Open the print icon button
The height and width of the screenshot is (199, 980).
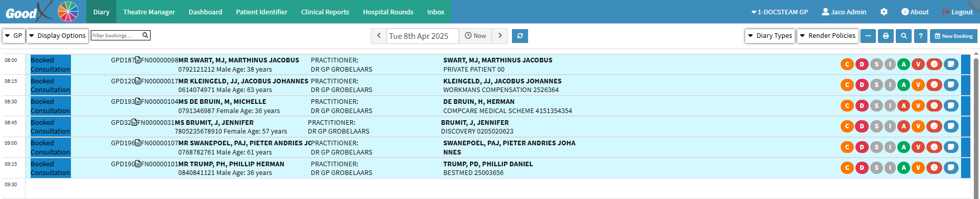click(x=886, y=36)
